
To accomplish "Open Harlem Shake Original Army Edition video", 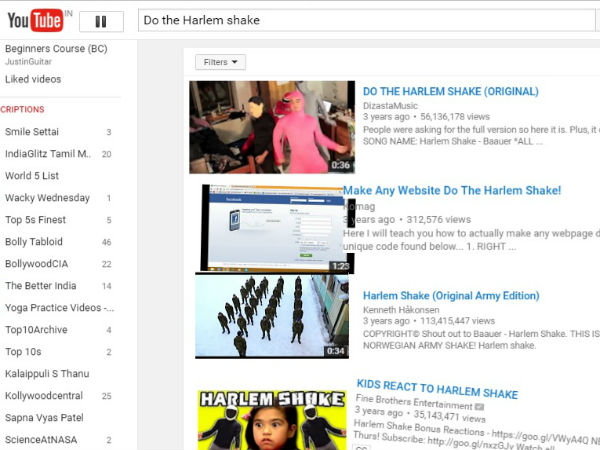I will (x=451, y=296).
